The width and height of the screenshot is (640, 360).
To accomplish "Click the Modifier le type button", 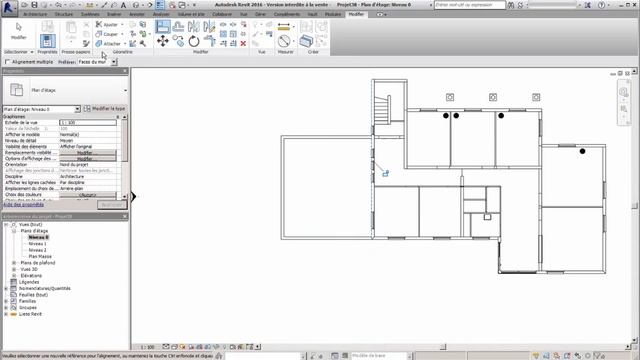I will coord(104,109).
